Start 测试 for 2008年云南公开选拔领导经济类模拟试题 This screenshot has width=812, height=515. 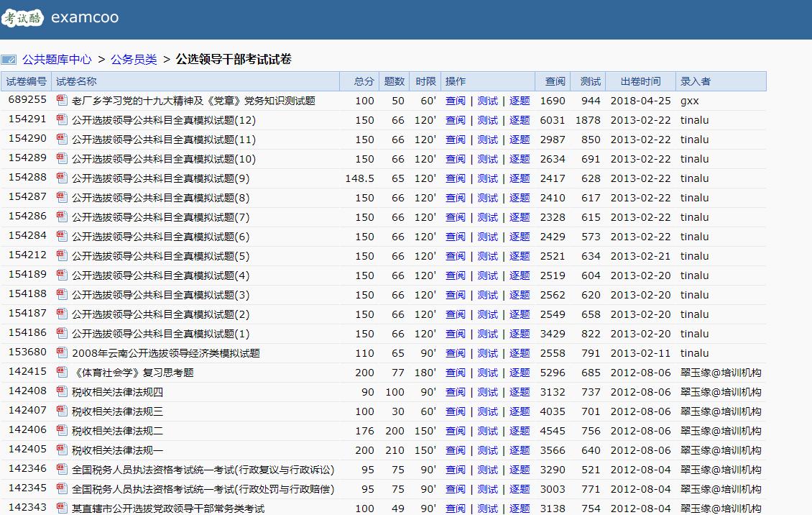pos(488,353)
